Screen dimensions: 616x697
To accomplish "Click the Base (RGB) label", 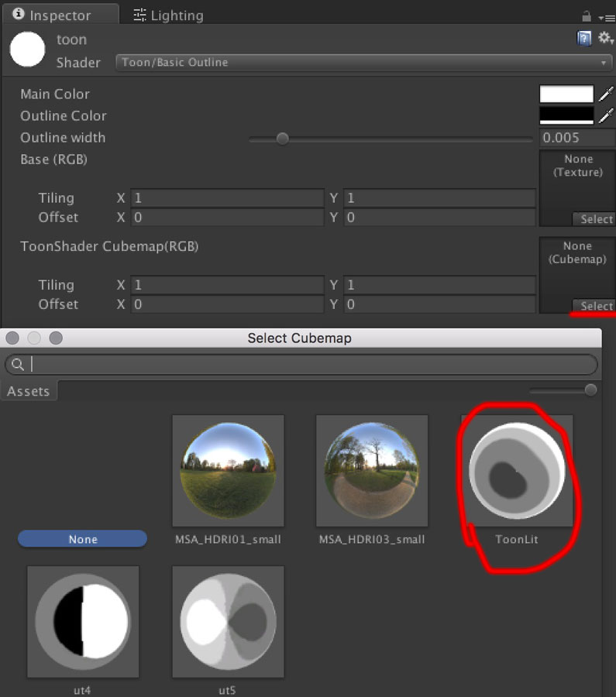I will (53, 160).
